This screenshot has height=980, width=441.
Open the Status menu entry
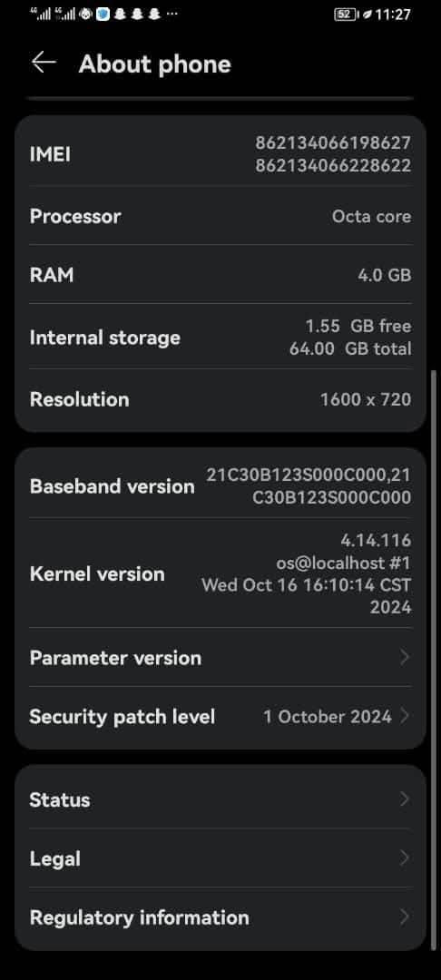220,799
